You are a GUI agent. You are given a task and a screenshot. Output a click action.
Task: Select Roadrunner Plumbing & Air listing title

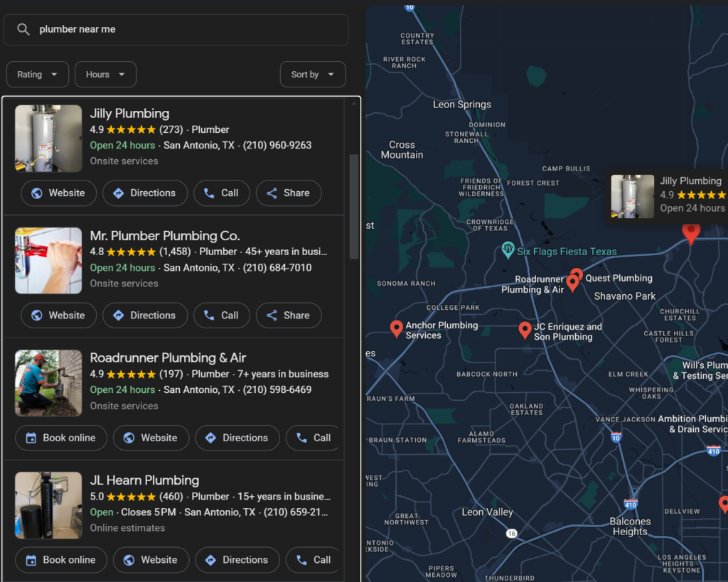pyautogui.click(x=168, y=358)
